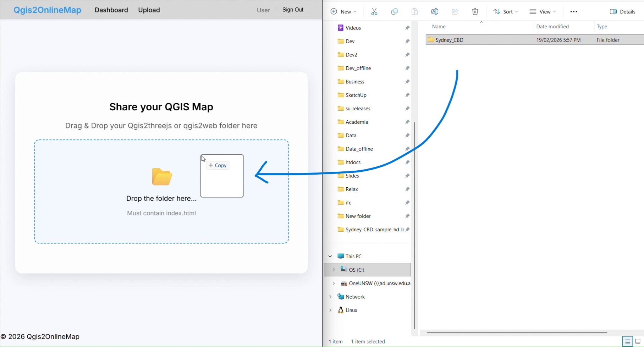Unpin the Dev_offline folder
This screenshot has width=644, height=347.
tap(407, 68)
